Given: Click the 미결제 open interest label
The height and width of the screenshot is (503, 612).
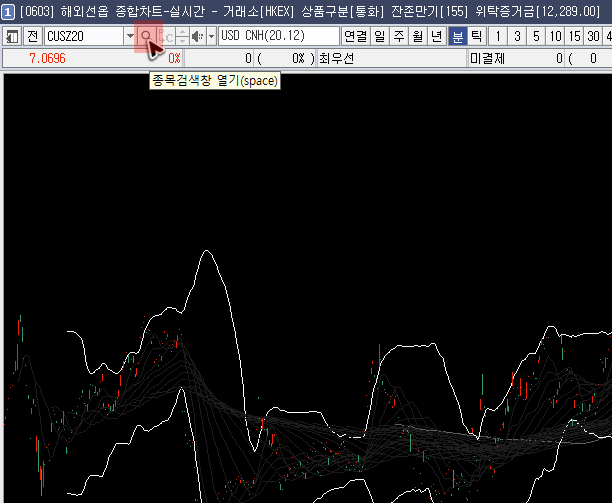Looking at the screenshot, I should point(487,59).
